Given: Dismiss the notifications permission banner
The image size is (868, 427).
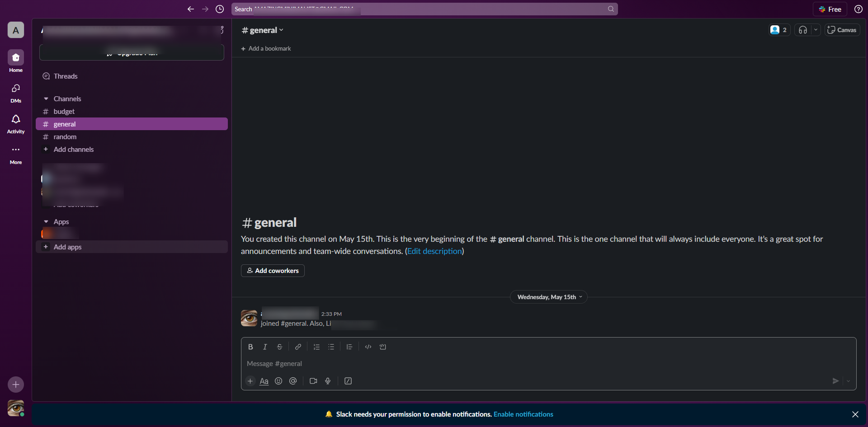Looking at the screenshot, I should tap(855, 414).
